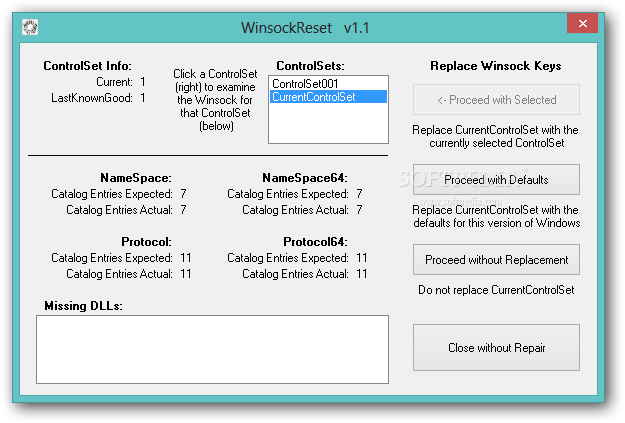This screenshot has height=423, width=625.
Task: Click the Protocol64: heading
Action: pyautogui.click(x=315, y=242)
